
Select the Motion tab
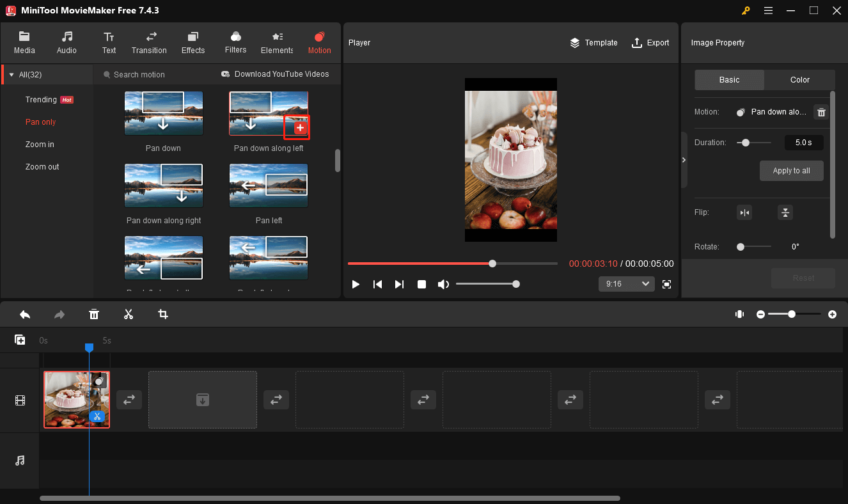[319, 43]
